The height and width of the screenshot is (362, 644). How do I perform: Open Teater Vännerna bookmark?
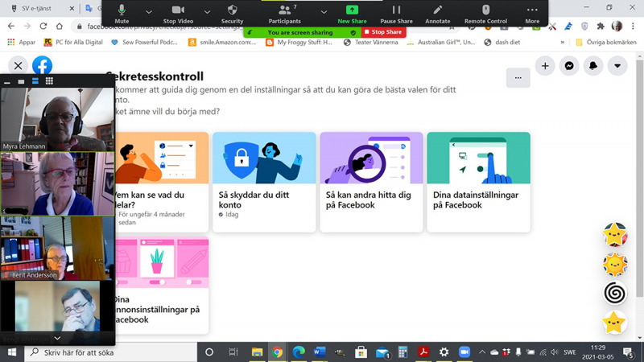pos(371,42)
